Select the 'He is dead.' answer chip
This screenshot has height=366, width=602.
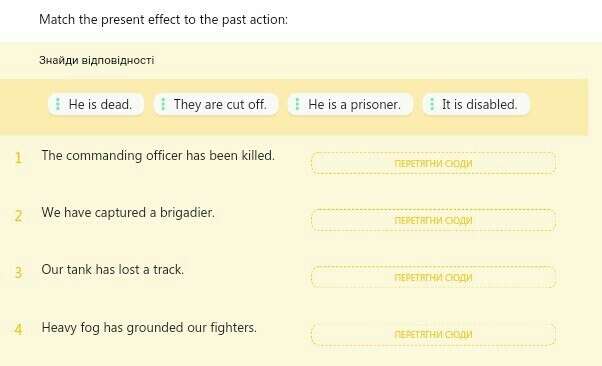pos(96,104)
